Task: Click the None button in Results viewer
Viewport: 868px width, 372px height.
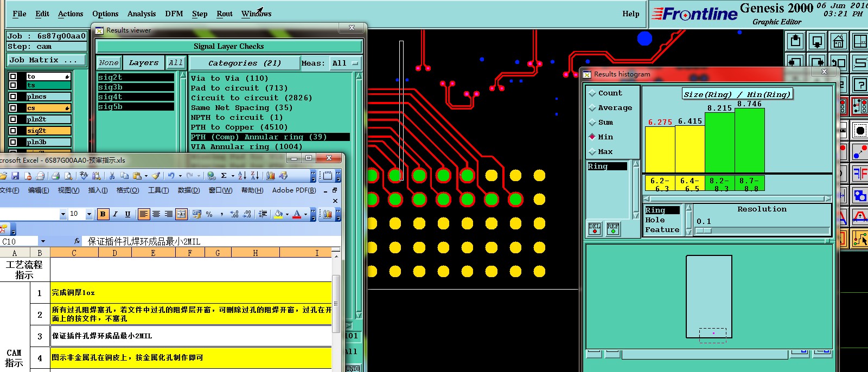Action: pos(108,63)
